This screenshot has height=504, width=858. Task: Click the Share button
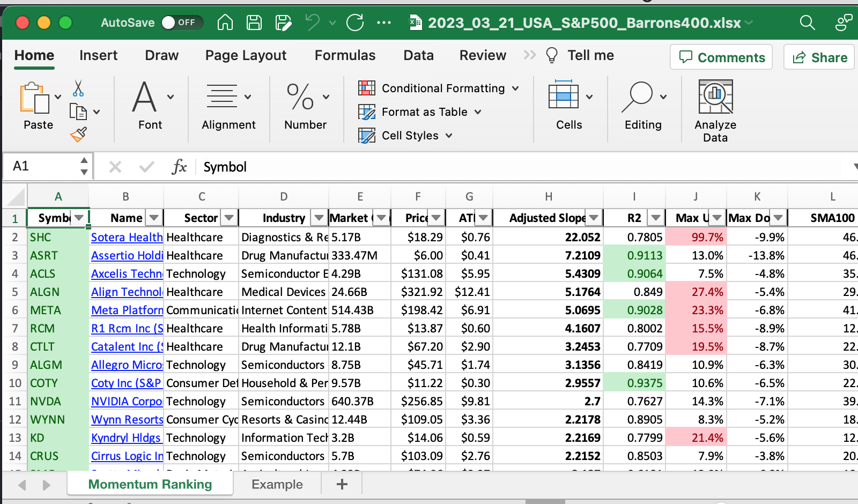click(819, 57)
